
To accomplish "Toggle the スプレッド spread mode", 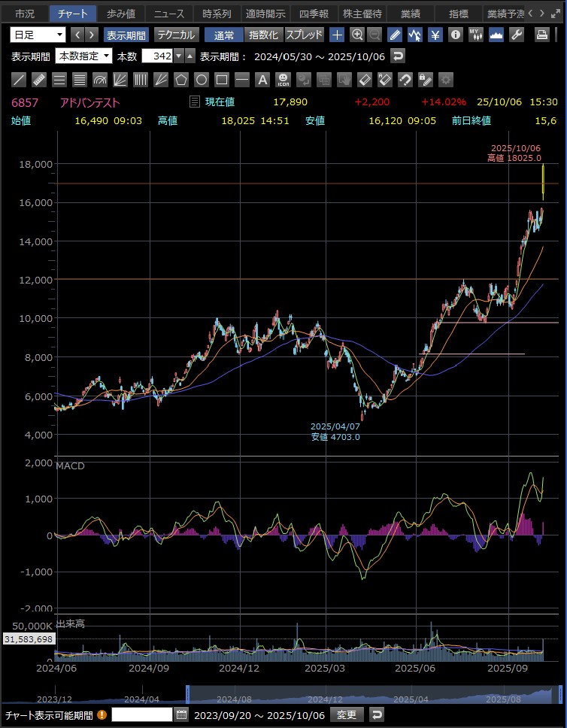I will [305, 35].
